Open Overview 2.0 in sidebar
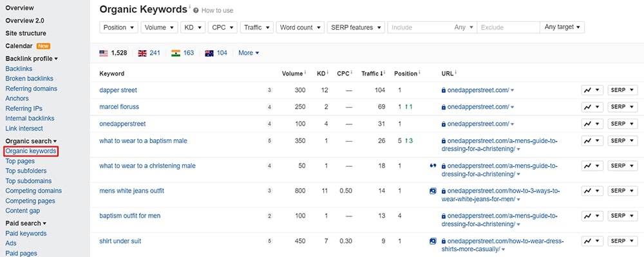644x257 pixels. [24, 21]
